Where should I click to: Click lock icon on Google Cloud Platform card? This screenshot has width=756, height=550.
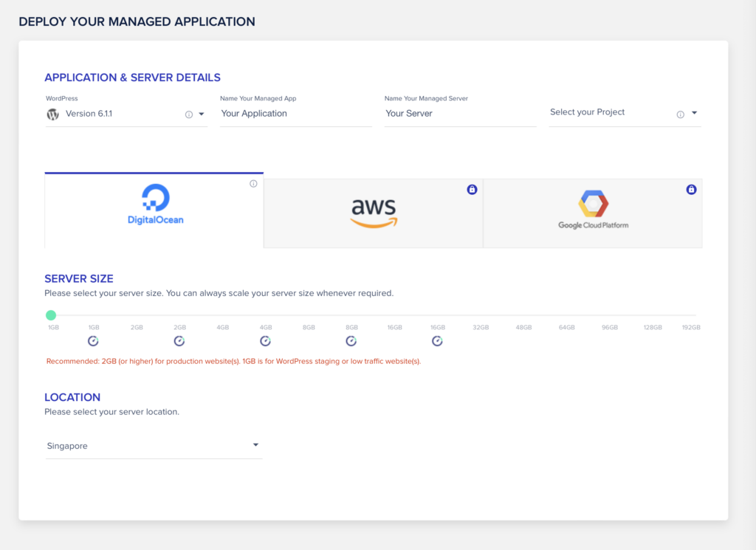[691, 190]
